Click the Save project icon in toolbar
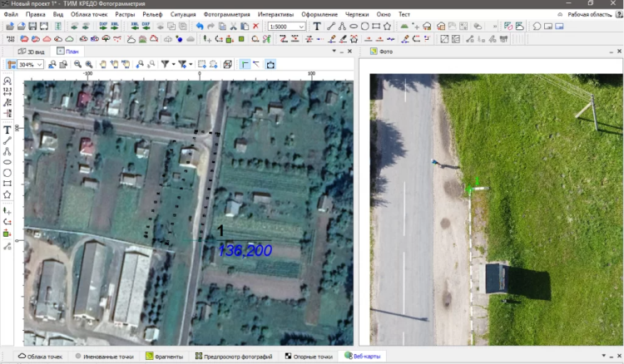 click(x=32, y=27)
